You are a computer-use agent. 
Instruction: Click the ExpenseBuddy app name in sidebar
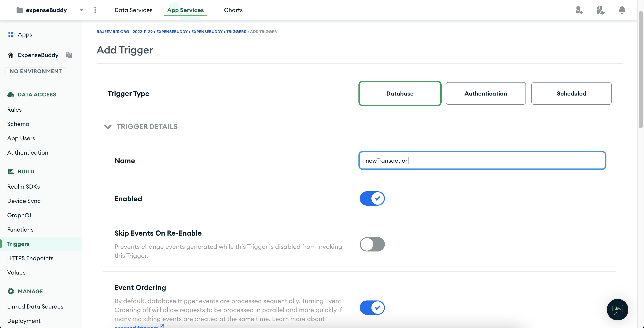(x=38, y=55)
